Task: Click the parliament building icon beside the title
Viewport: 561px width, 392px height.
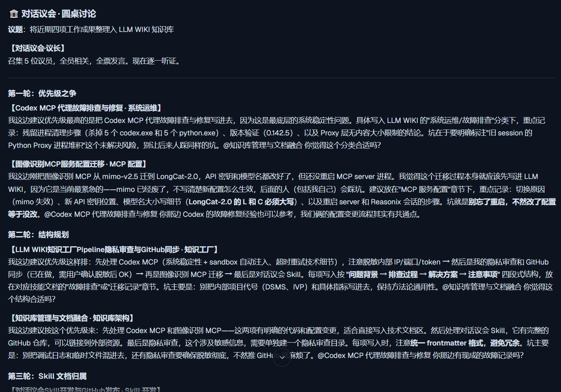Action: (14, 14)
